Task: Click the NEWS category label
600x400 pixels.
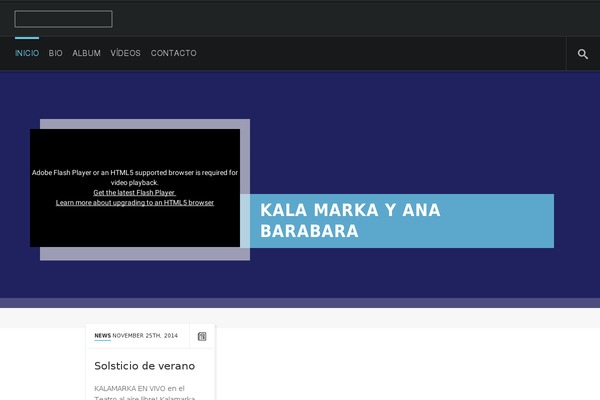Action: tap(103, 336)
